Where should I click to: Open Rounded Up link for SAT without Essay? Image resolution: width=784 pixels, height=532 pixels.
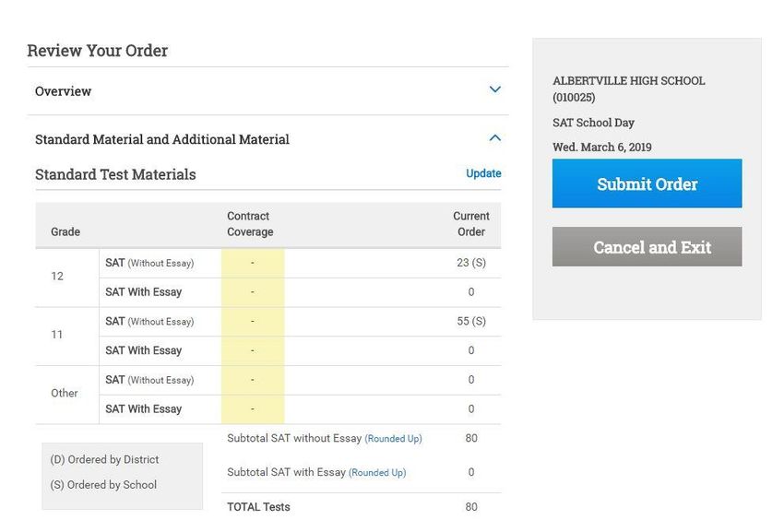393,439
